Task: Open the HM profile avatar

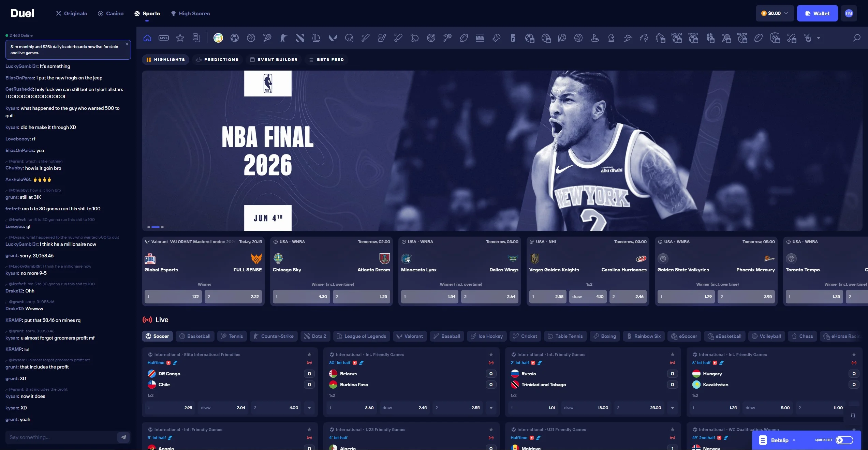Action: (849, 13)
